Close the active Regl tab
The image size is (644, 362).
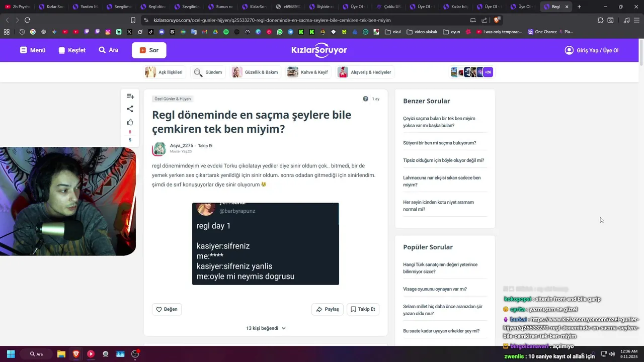(x=567, y=7)
